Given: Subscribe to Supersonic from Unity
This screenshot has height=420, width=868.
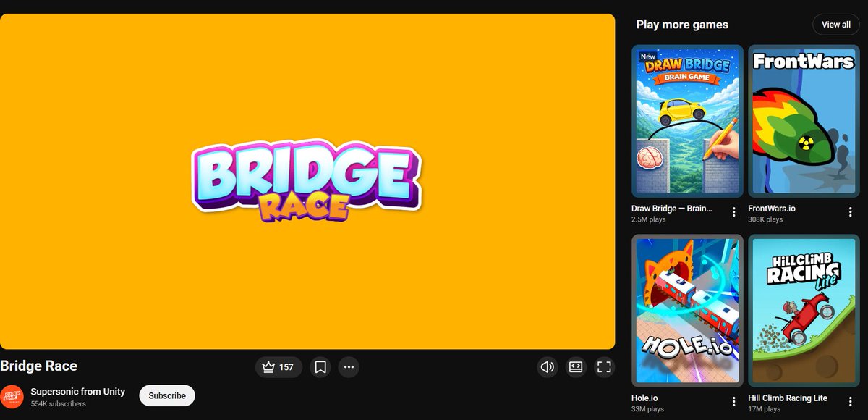Looking at the screenshot, I should click(x=167, y=395).
